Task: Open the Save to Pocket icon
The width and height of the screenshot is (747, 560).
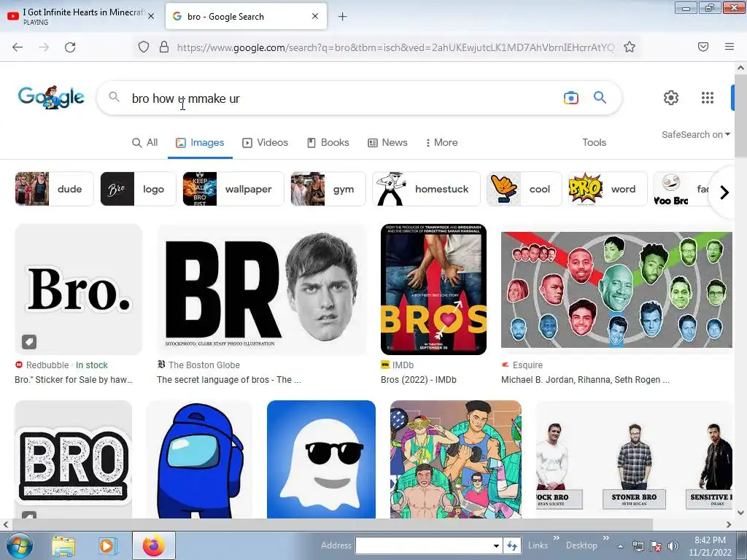Action: coord(703,47)
